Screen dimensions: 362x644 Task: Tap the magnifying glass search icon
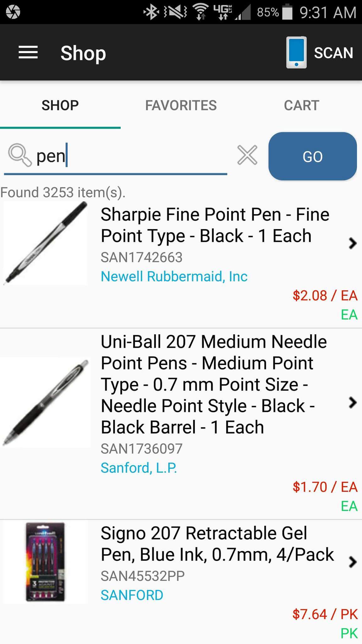(19, 155)
